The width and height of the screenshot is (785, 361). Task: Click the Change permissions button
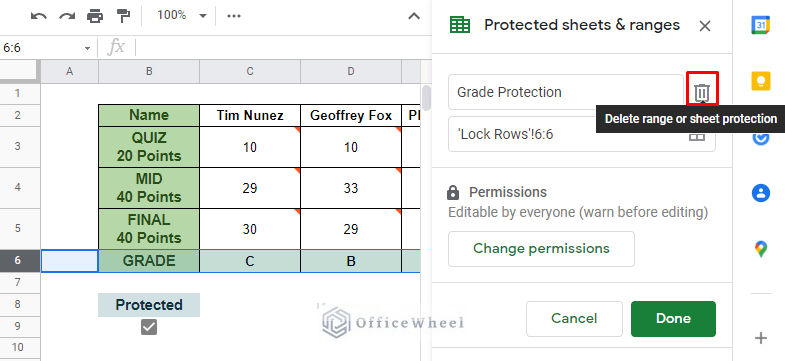(x=541, y=249)
